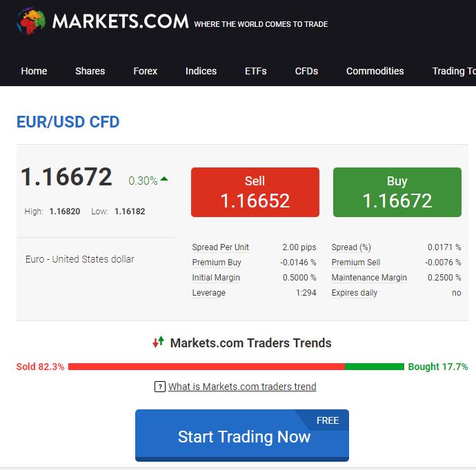Go to the Shares menu
Image resolution: width=476 pixels, height=470 pixels.
[x=90, y=71]
